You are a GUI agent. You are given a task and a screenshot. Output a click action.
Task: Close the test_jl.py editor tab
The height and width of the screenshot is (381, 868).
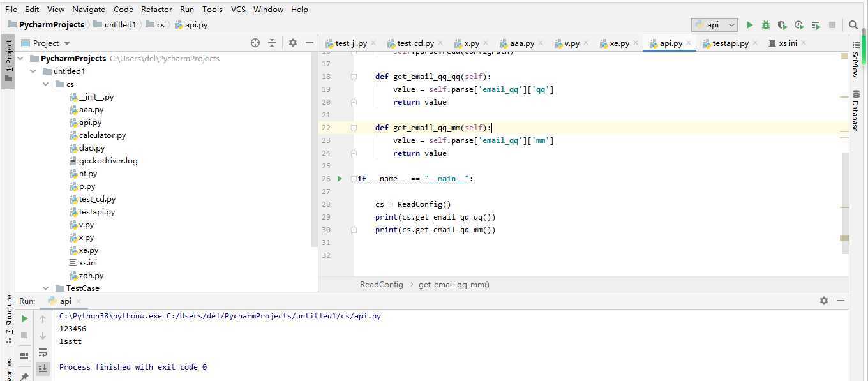(373, 43)
